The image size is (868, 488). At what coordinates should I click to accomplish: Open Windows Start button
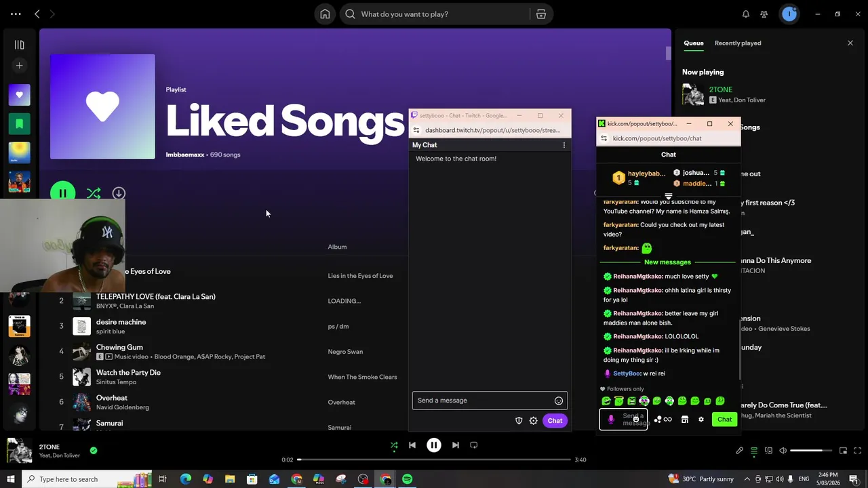(11, 479)
